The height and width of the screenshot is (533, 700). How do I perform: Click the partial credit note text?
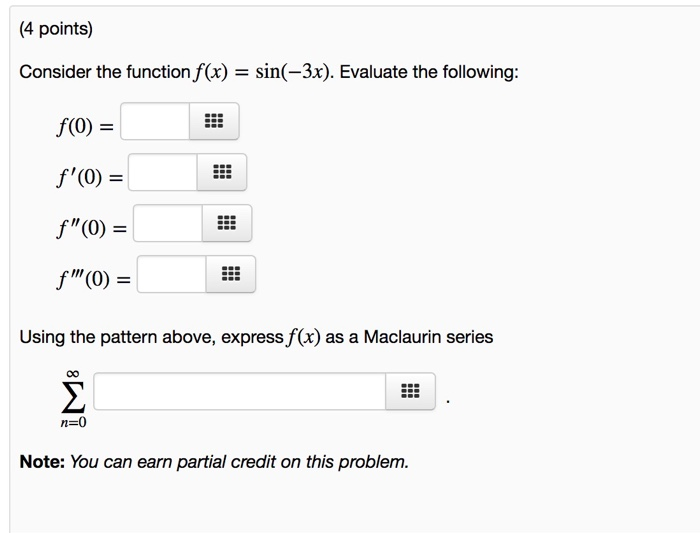pyautogui.click(x=239, y=462)
